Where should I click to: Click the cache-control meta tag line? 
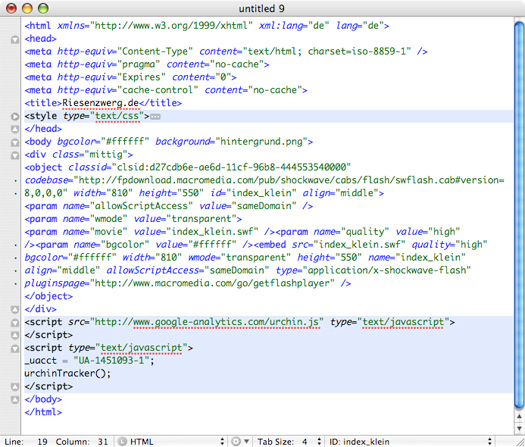point(166,90)
